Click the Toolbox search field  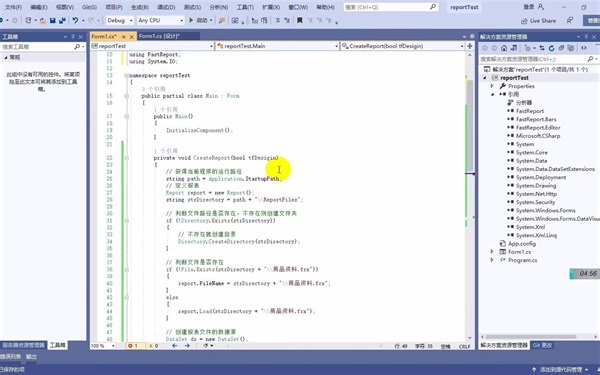point(43,47)
